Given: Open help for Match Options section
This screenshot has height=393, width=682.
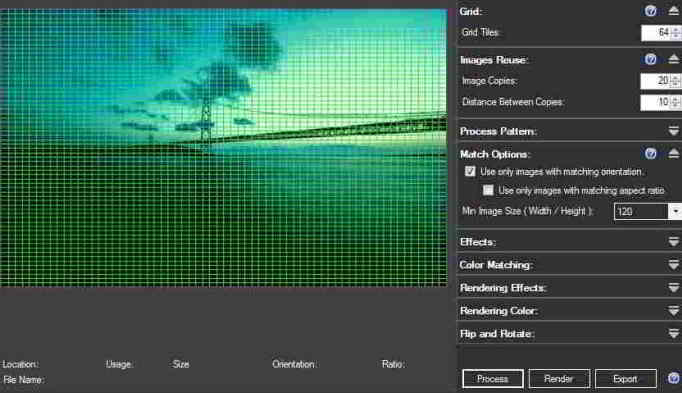Looking at the screenshot, I should pyautogui.click(x=651, y=153).
